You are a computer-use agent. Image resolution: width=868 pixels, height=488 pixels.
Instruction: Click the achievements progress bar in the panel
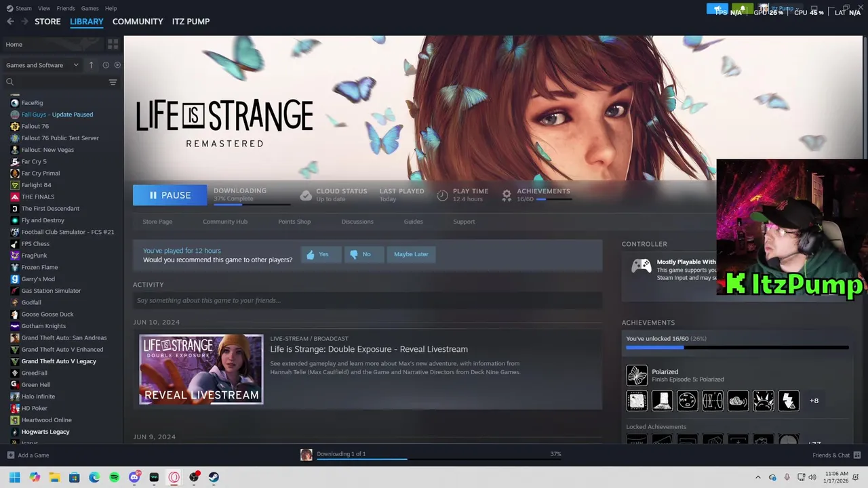737,348
